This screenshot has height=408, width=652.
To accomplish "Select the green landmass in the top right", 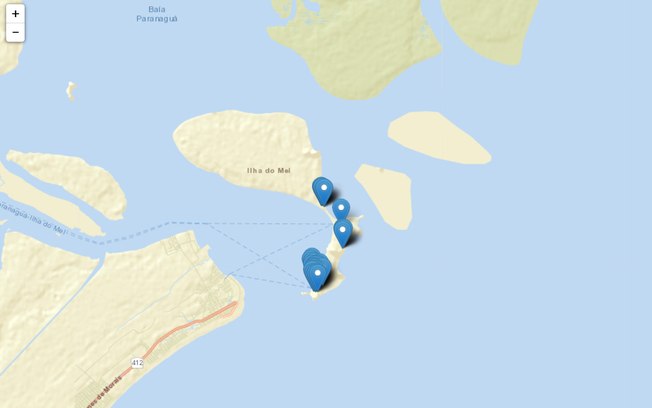I will click(x=490, y=30).
